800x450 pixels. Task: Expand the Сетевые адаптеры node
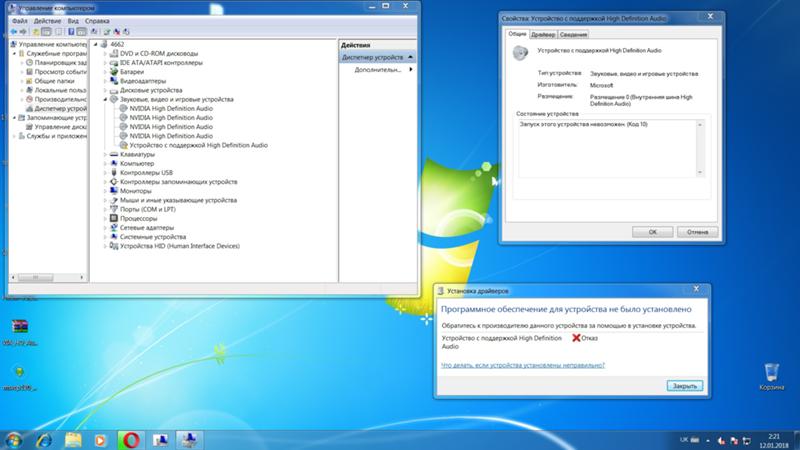coord(106,227)
